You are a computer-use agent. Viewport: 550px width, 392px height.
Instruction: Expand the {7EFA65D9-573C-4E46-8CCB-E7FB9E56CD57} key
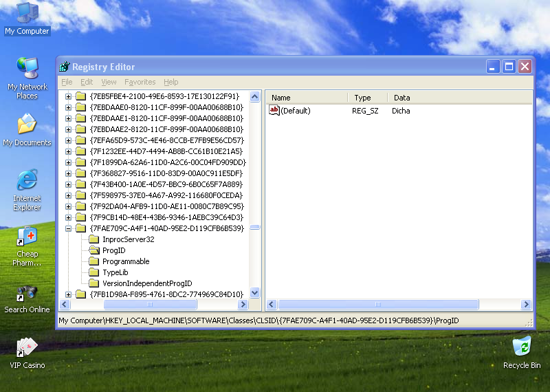[x=68, y=140]
